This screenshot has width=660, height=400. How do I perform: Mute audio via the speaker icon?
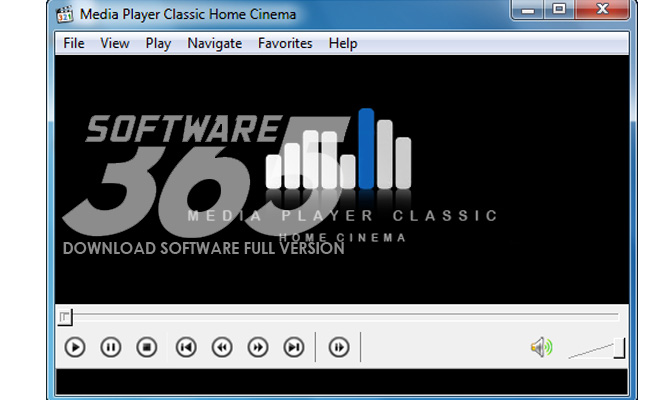541,347
